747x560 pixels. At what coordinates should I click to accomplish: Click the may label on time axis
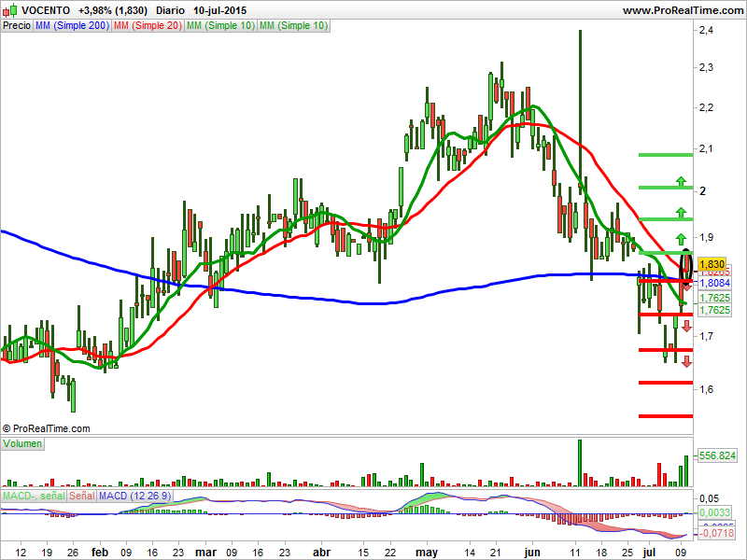[427, 553]
